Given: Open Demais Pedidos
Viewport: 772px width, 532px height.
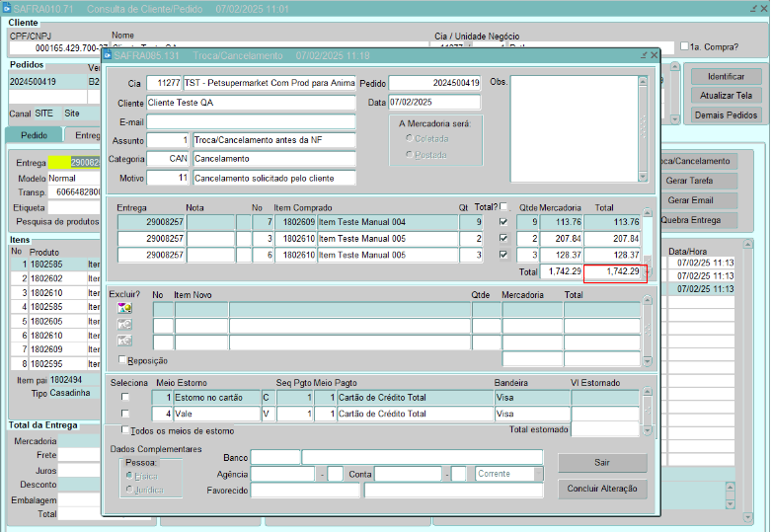Looking at the screenshot, I should (725, 114).
